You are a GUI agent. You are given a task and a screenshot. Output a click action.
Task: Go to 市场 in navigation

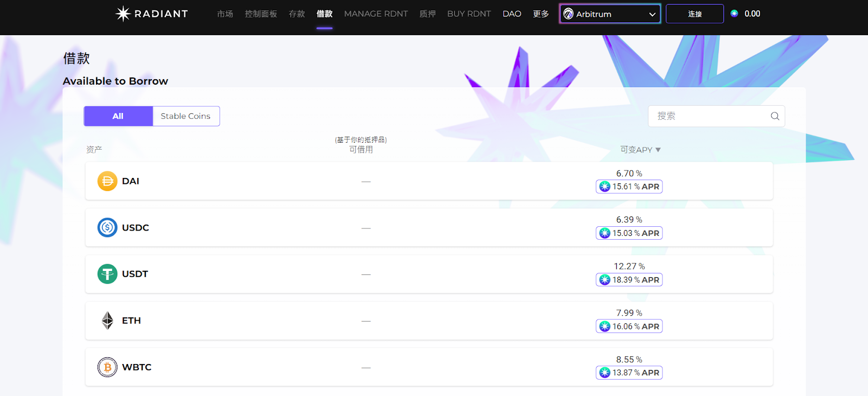click(225, 14)
